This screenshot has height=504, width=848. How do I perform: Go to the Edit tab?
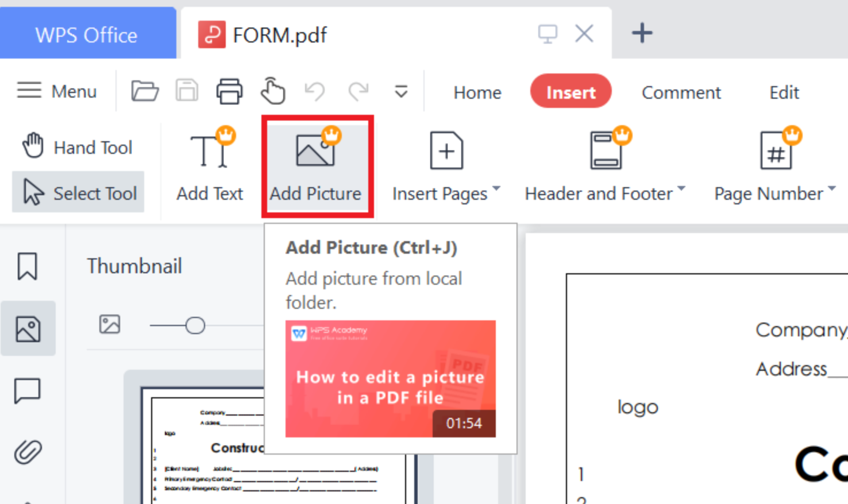tap(784, 92)
